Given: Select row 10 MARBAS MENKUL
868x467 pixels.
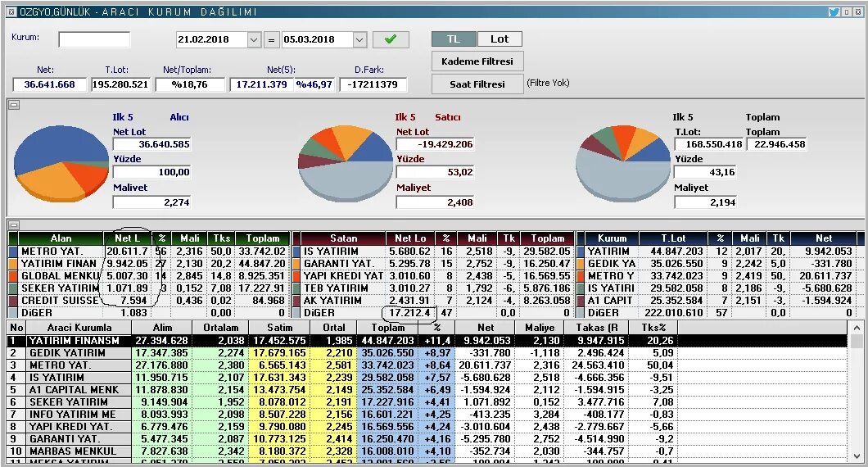Looking at the screenshot, I should click(x=427, y=451).
